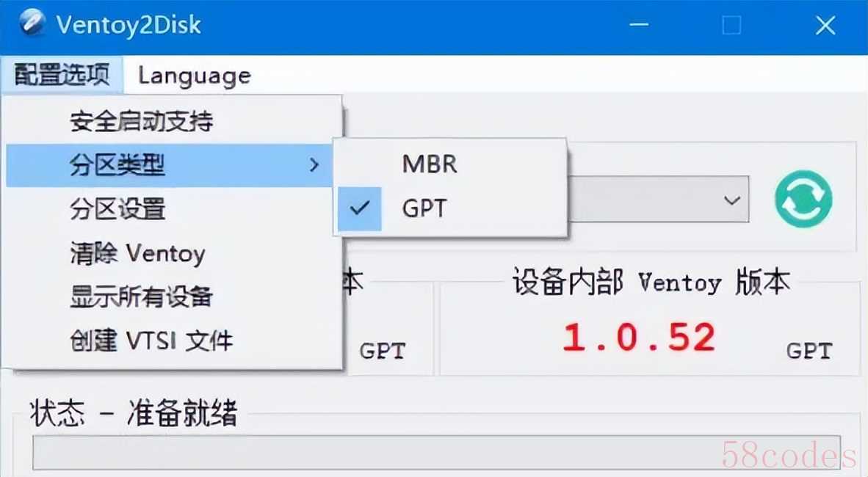Choose 清除 Ventoy menu entry

coord(174,253)
